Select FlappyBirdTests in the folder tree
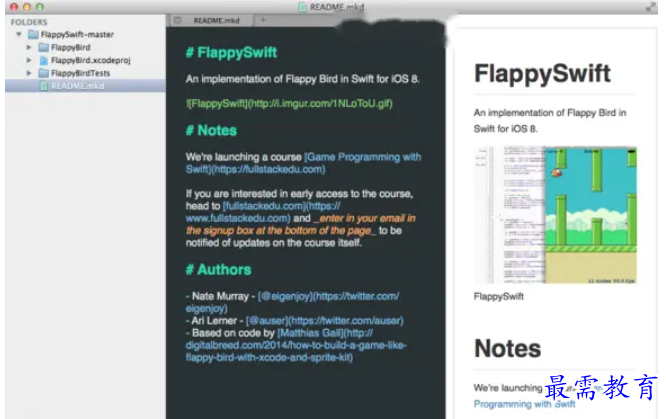Screen dimensions: 666x419 [80, 73]
